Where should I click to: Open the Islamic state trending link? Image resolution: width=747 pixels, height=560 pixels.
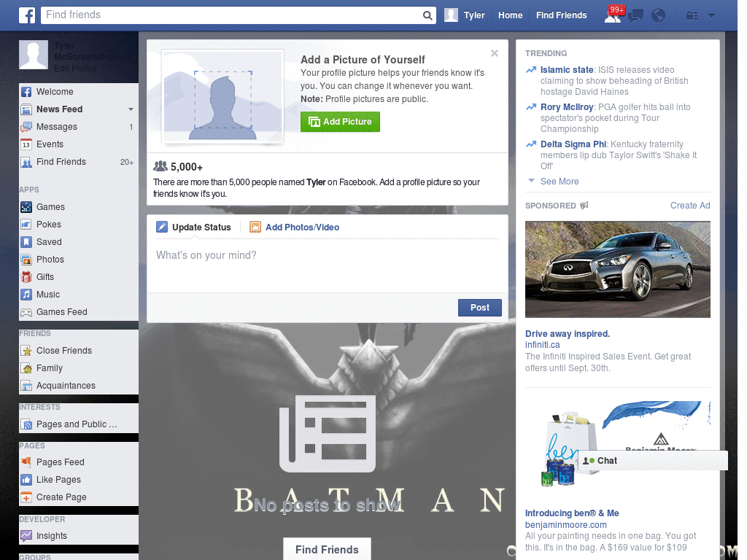coord(566,70)
